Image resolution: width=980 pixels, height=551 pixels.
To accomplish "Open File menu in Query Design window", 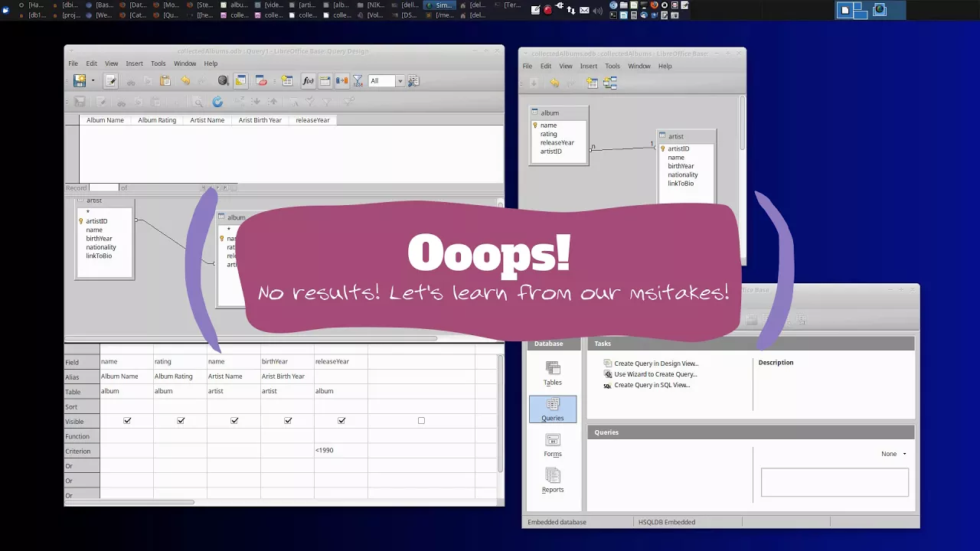I will 73,64.
